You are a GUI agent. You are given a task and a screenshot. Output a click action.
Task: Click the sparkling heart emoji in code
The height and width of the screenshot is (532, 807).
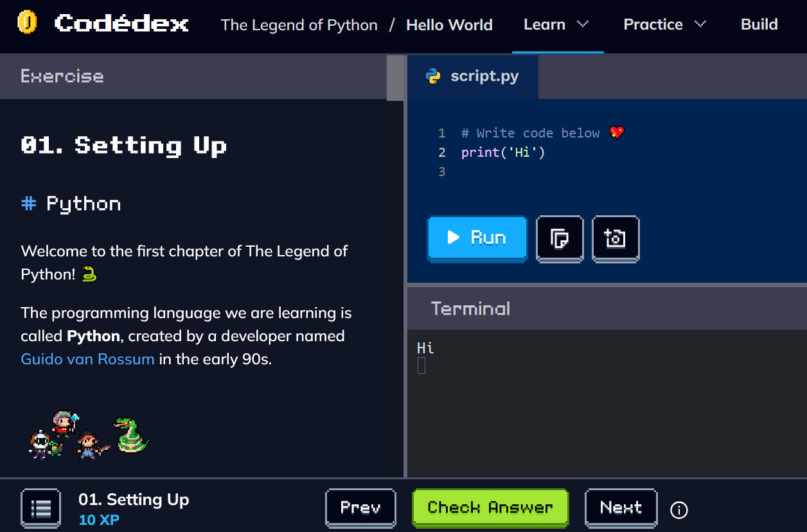pyautogui.click(x=616, y=132)
